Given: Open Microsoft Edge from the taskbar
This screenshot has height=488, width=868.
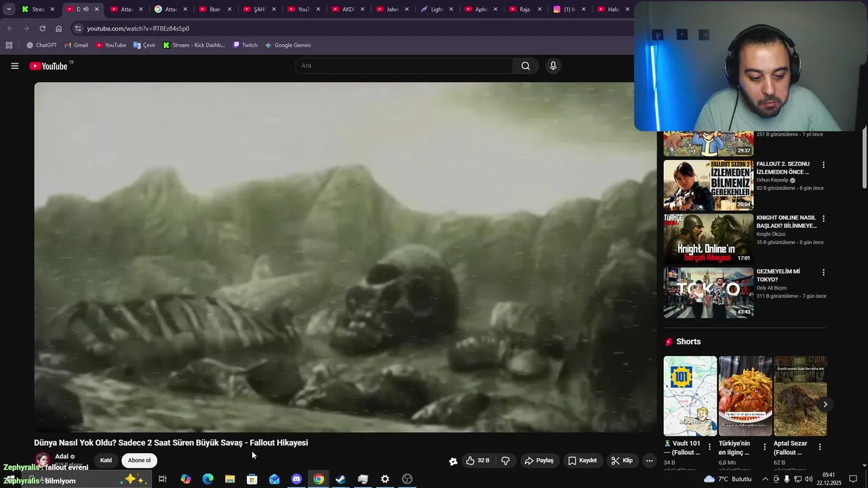Looking at the screenshot, I should 208,479.
